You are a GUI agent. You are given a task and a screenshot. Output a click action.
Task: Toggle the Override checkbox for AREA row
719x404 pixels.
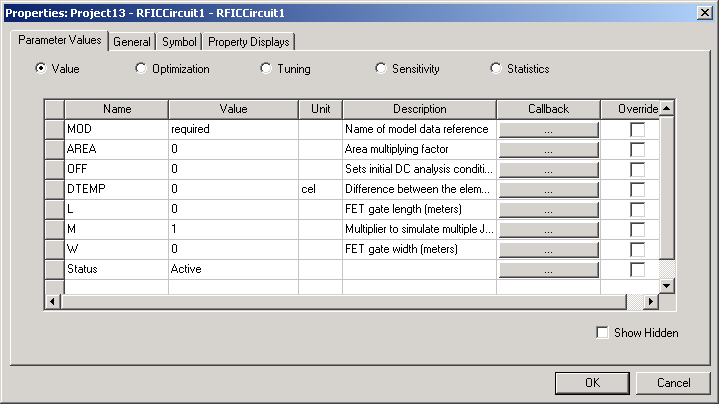click(637, 149)
